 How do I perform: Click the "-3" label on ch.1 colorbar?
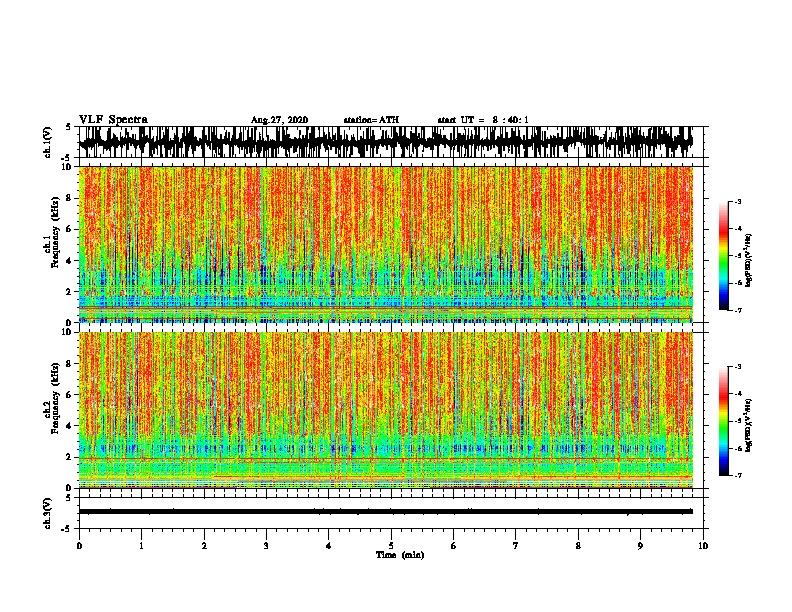click(x=737, y=201)
